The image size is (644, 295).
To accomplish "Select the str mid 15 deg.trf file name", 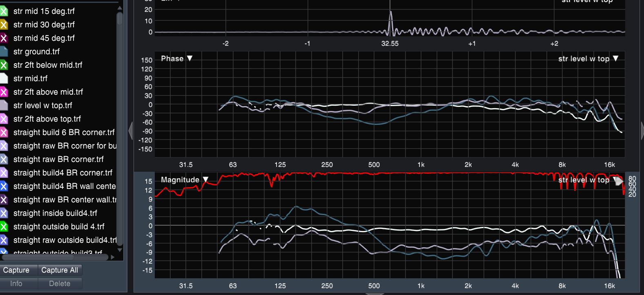I will click(x=44, y=11).
